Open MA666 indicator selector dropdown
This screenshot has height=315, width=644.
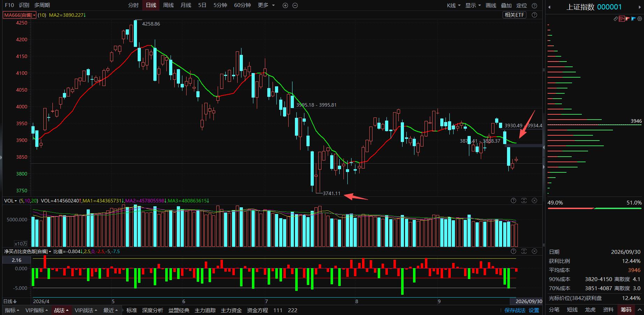[20, 15]
